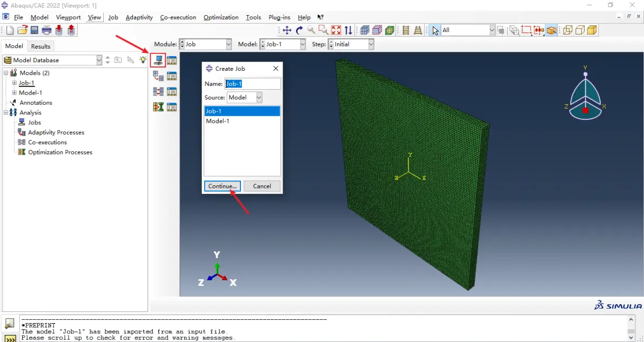Select Adaptivity Processes in the tree
This screenshot has height=342, width=644.
point(56,132)
